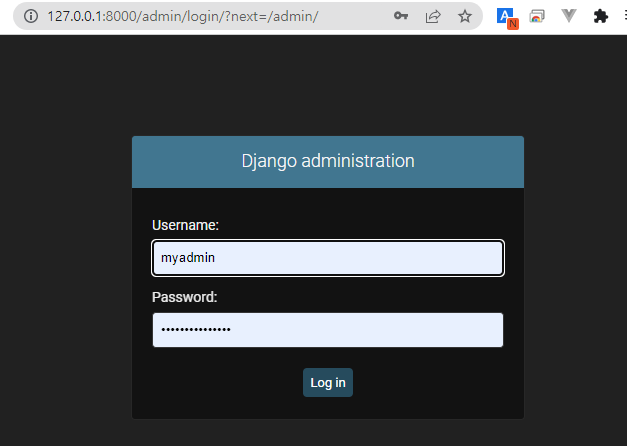Image resolution: width=627 pixels, height=446 pixels.
Task: Focus the Username field containing myadmin
Action: pos(327,258)
